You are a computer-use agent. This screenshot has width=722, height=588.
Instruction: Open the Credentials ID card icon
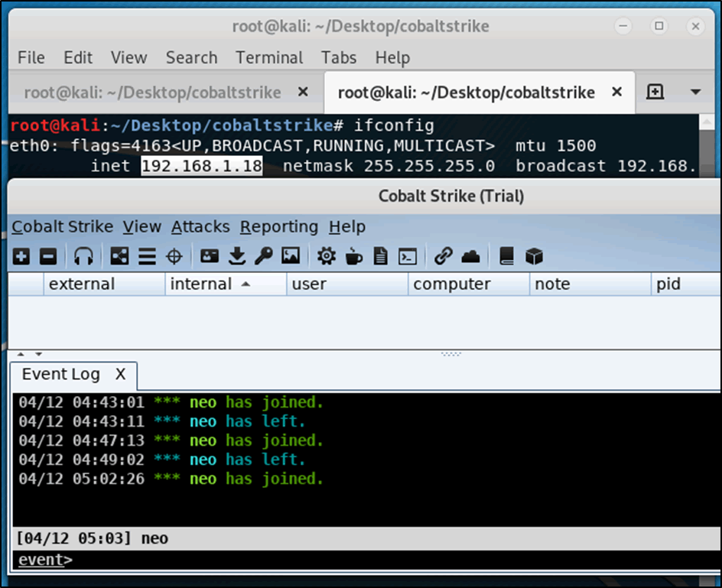pyautogui.click(x=210, y=256)
